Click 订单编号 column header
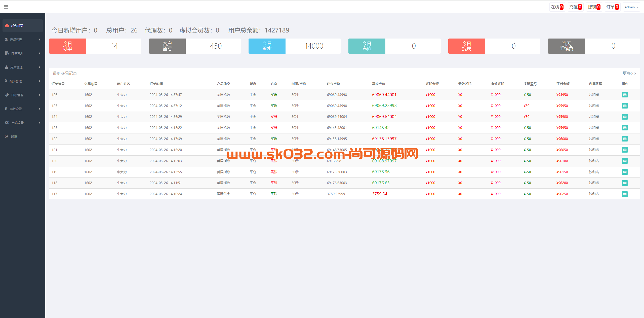 (x=58, y=84)
